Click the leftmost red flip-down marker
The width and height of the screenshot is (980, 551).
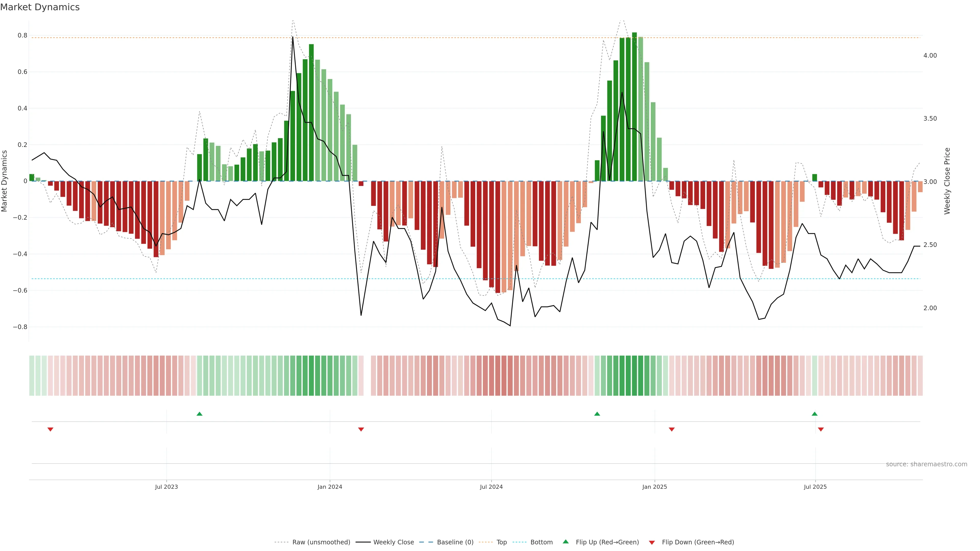tap(50, 429)
